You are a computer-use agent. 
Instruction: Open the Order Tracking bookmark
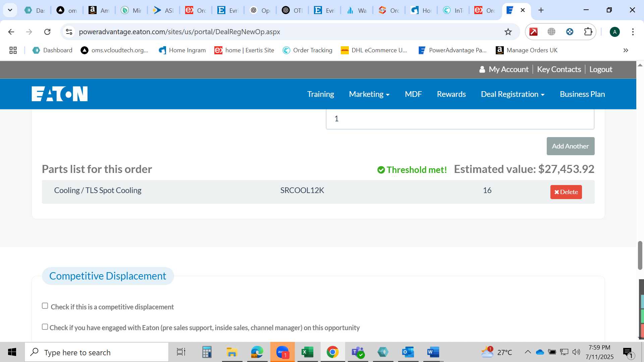pos(307,50)
